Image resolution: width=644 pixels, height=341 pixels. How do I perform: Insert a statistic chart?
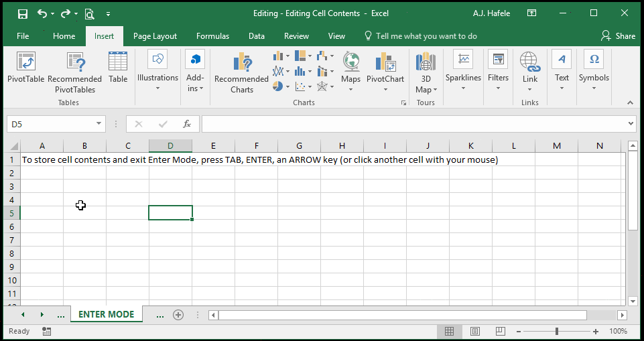coord(304,72)
